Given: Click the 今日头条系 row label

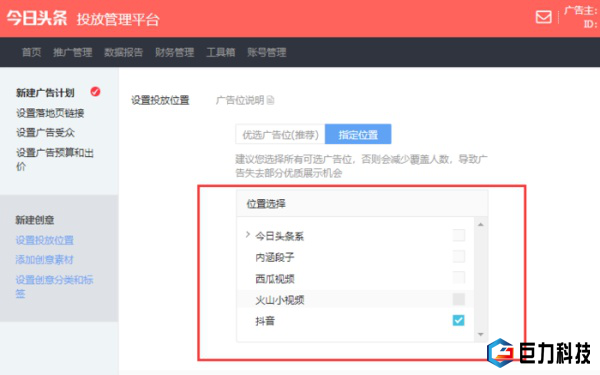Looking at the screenshot, I should coord(280,236).
